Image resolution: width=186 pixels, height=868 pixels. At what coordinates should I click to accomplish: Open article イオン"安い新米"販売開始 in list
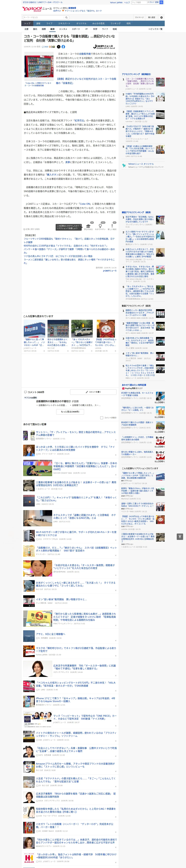(x=61, y=599)
